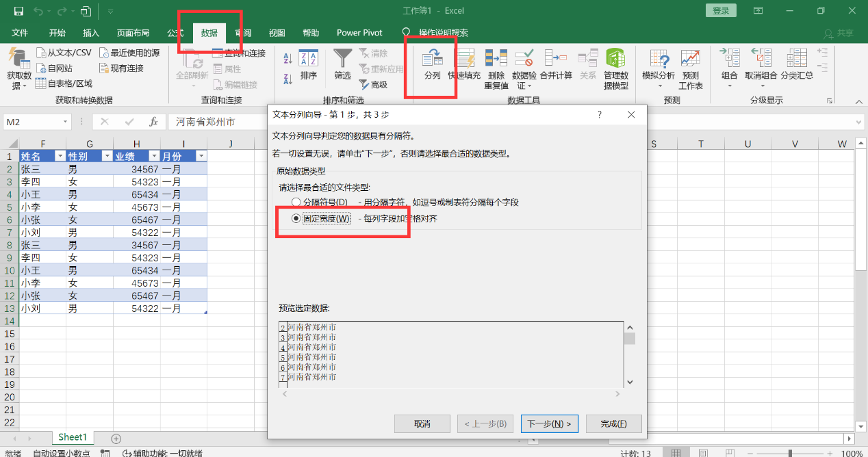
Task: Click 下一步(N) > button
Action: click(x=550, y=424)
